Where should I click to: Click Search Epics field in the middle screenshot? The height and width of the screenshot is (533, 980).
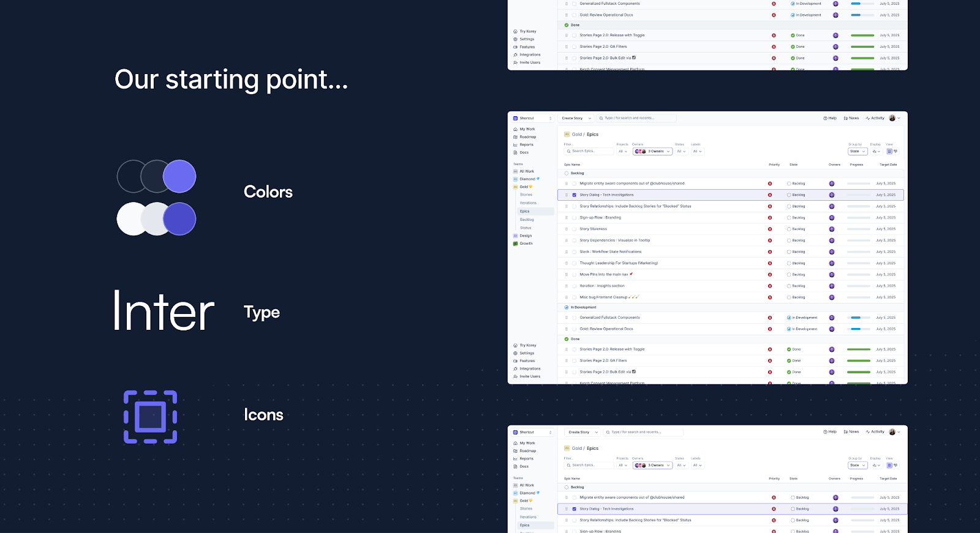[589, 151]
